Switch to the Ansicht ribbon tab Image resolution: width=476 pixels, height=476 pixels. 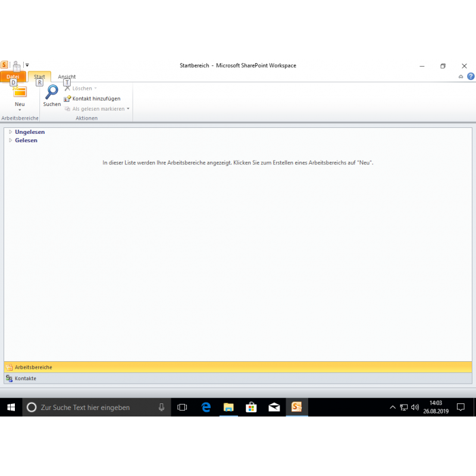(67, 77)
